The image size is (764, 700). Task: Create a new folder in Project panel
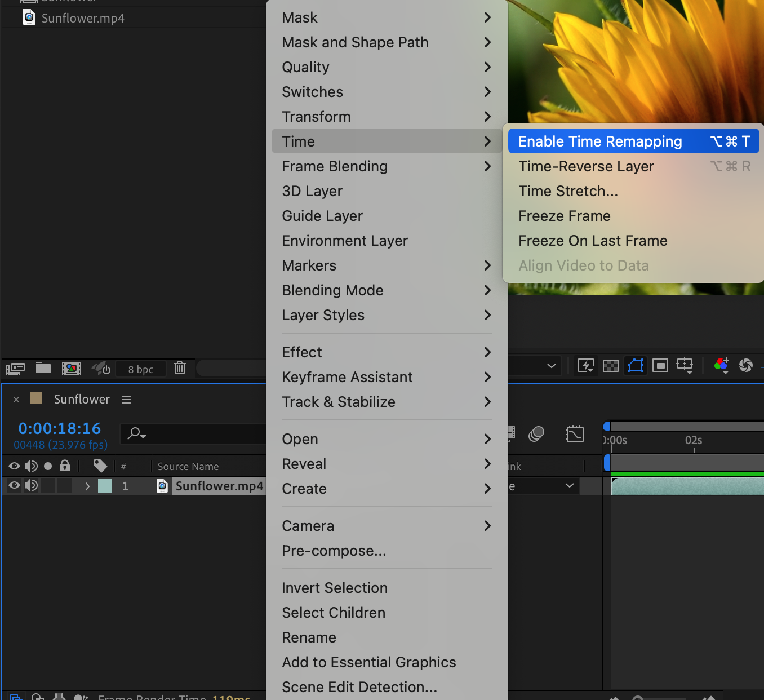43,368
